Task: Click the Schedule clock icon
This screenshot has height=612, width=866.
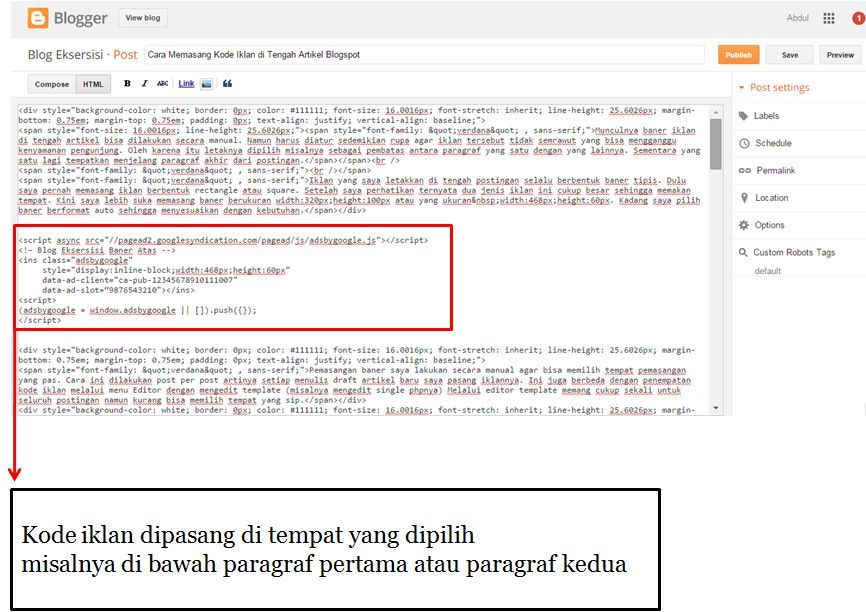Action: click(x=744, y=143)
